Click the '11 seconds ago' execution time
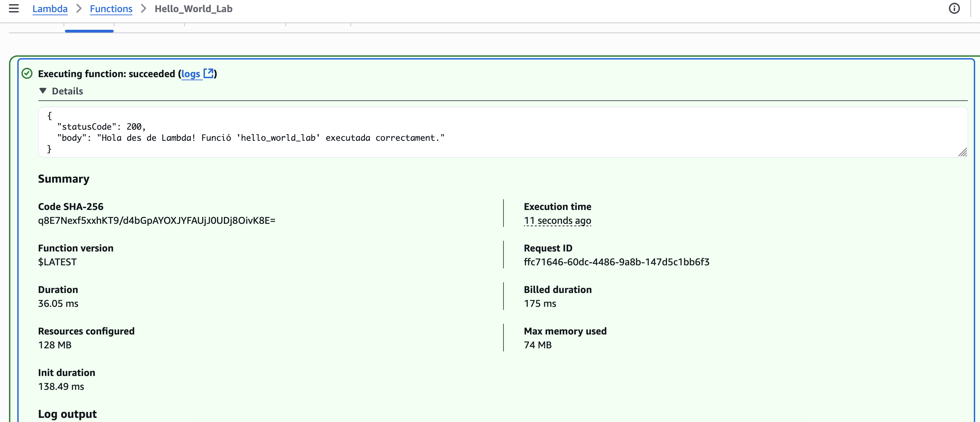Image resolution: width=980 pixels, height=422 pixels. [x=557, y=221]
